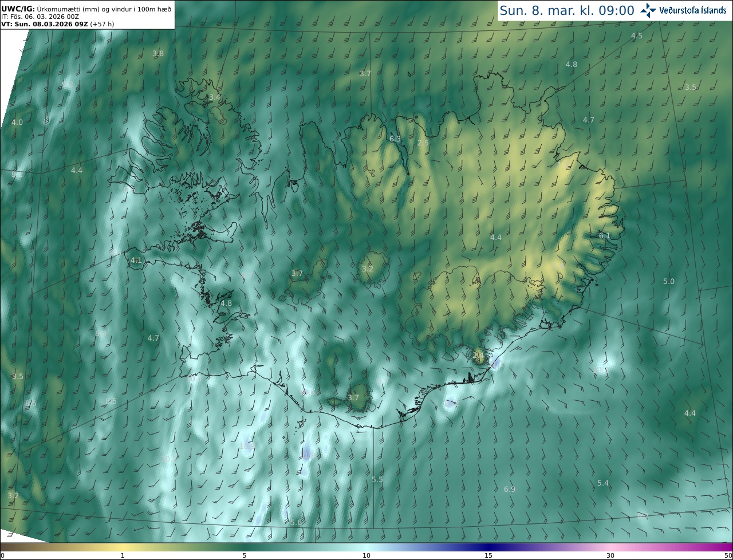Click the dark blue color scale at 15
733x560 pixels.
point(488,547)
